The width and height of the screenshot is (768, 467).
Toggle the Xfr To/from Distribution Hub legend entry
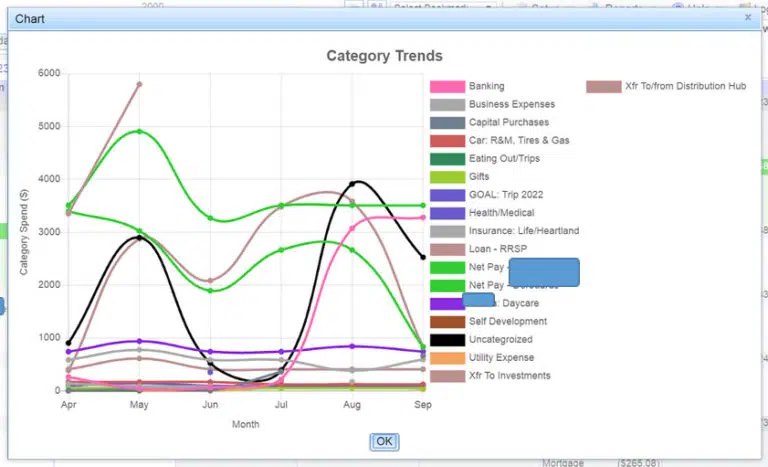tap(685, 86)
